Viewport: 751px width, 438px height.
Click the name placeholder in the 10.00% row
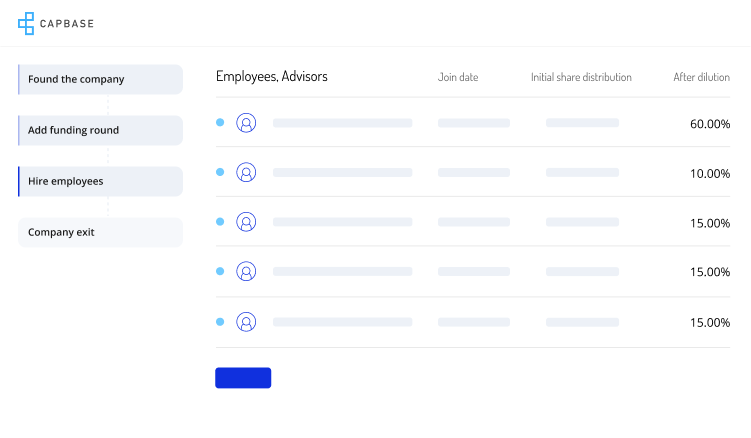click(x=342, y=172)
